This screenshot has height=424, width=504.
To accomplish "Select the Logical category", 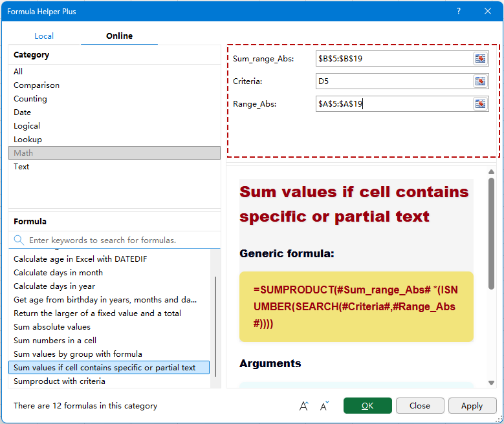I will [x=115, y=125].
